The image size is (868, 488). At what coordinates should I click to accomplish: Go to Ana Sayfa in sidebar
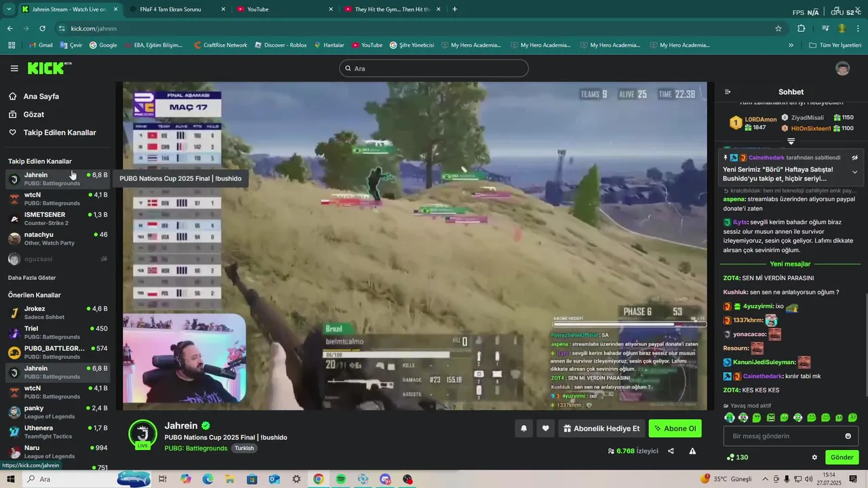(41, 96)
